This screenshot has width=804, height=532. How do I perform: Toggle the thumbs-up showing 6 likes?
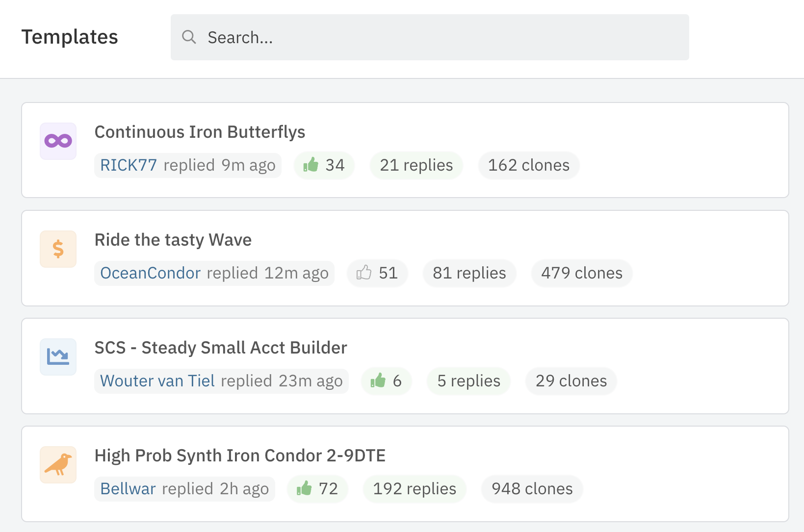pyautogui.click(x=378, y=380)
